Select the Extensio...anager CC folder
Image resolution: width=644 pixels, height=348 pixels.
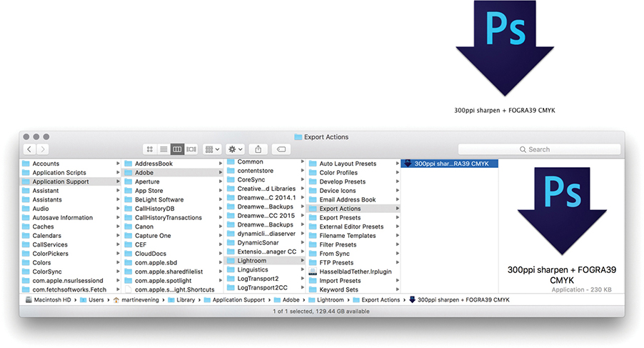point(265,252)
